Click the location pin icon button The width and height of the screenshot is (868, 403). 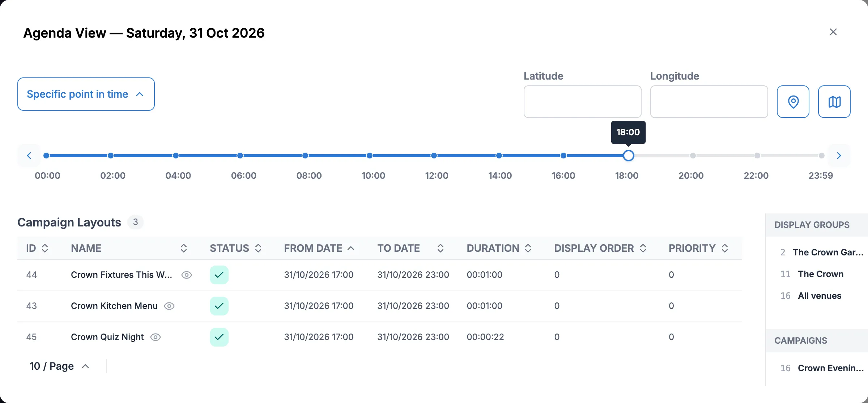[793, 102]
